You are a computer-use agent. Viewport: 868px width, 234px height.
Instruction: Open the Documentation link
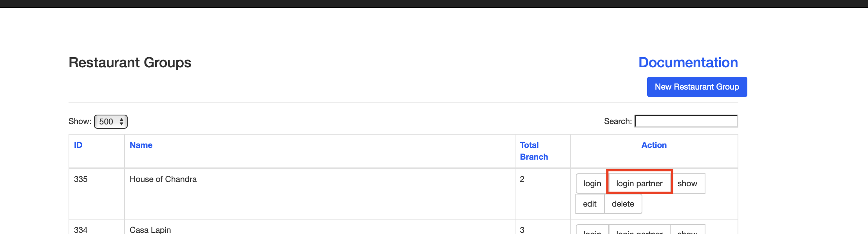688,63
